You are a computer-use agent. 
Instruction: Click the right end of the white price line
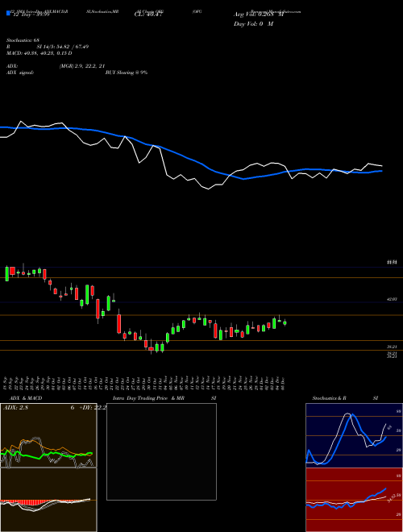[x=381, y=166]
